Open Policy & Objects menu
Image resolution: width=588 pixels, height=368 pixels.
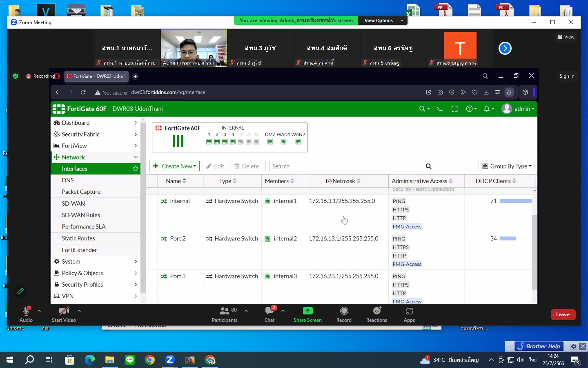point(96,273)
